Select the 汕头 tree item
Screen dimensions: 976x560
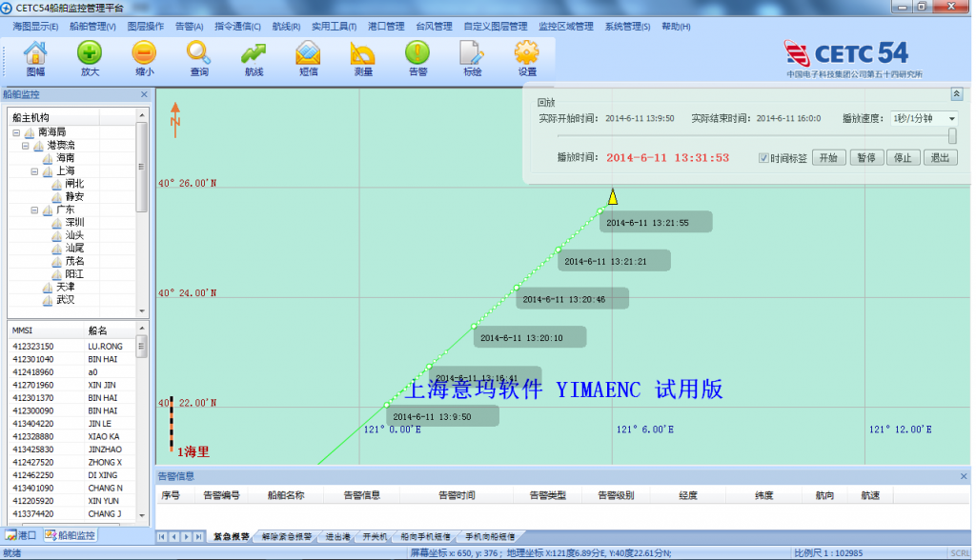click(x=74, y=235)
